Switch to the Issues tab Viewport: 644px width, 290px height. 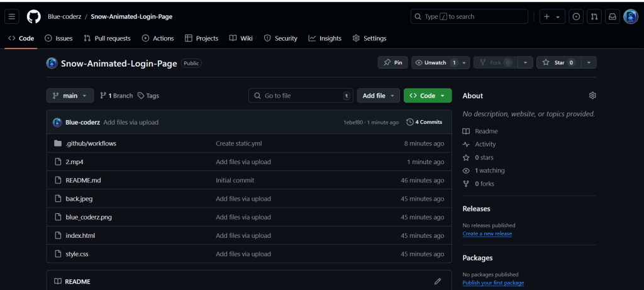coord(58,38)
